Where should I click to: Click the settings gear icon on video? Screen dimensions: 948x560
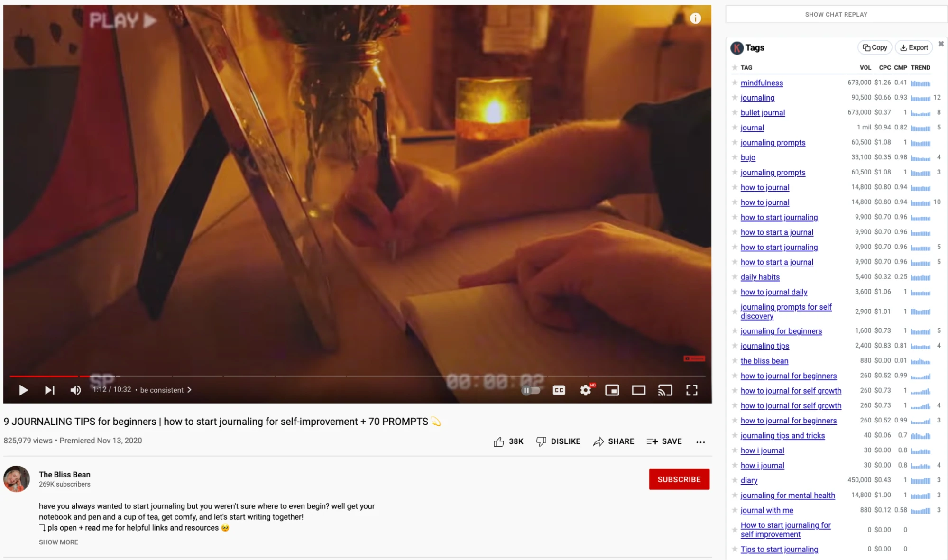pos(585,390)
